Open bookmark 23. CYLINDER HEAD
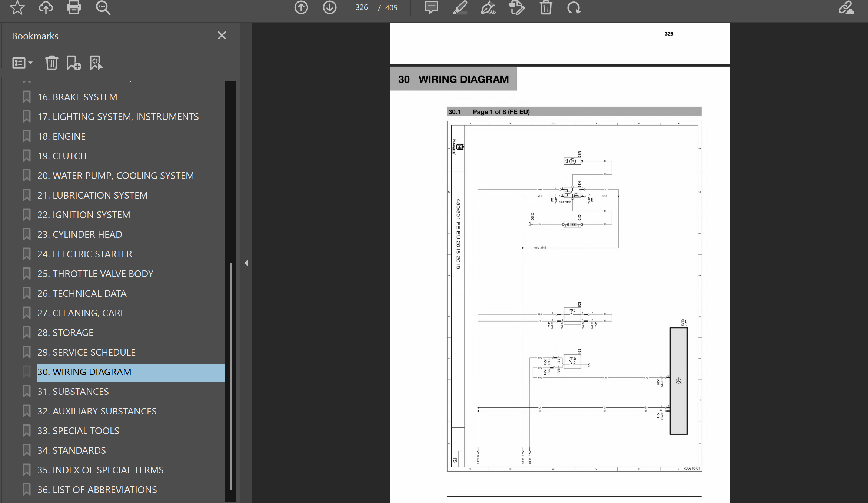868x503 pixels. click(x=80, y=234)
